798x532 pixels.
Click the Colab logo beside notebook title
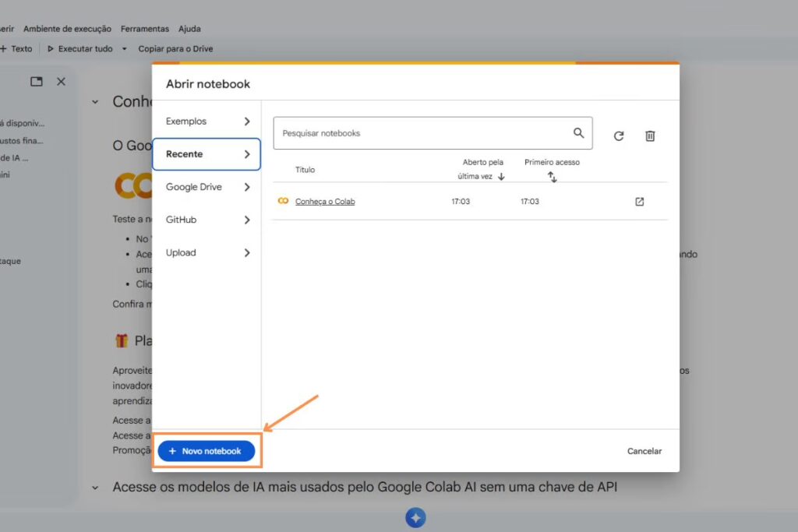click(x=283, y=202)
